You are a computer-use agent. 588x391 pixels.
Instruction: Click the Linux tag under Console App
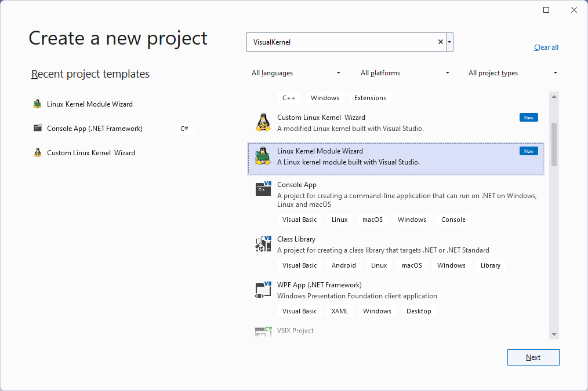pyautogui.click(x=339, y=220)
